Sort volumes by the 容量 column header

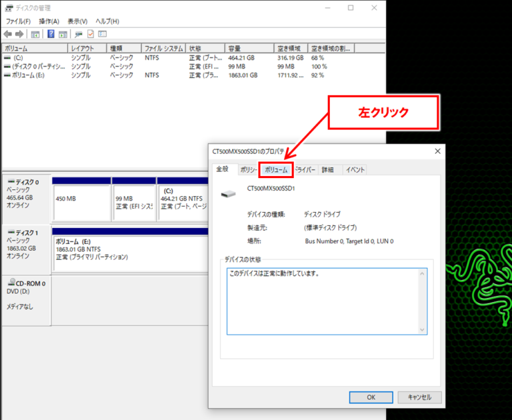pos(235,49)
